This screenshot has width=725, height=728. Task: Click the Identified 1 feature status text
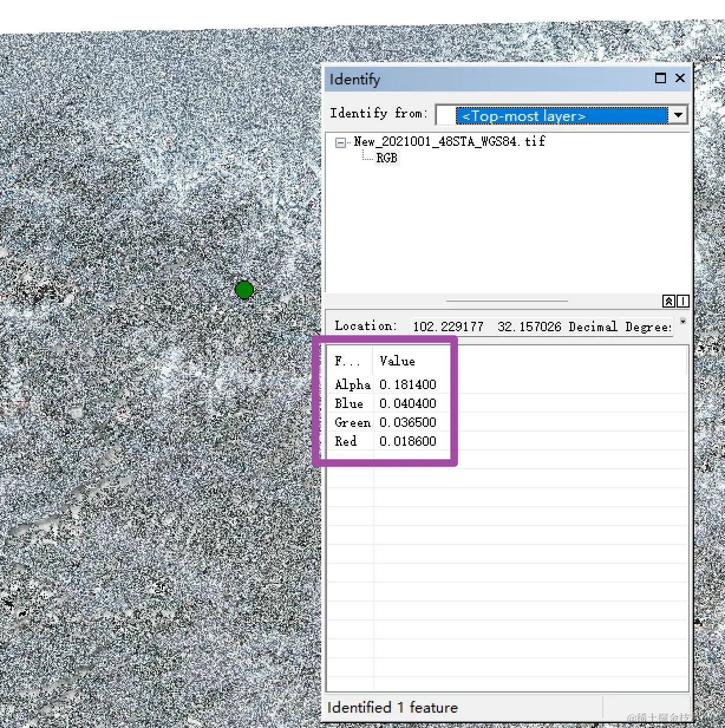pyautogui.click(x=393, y=707)
